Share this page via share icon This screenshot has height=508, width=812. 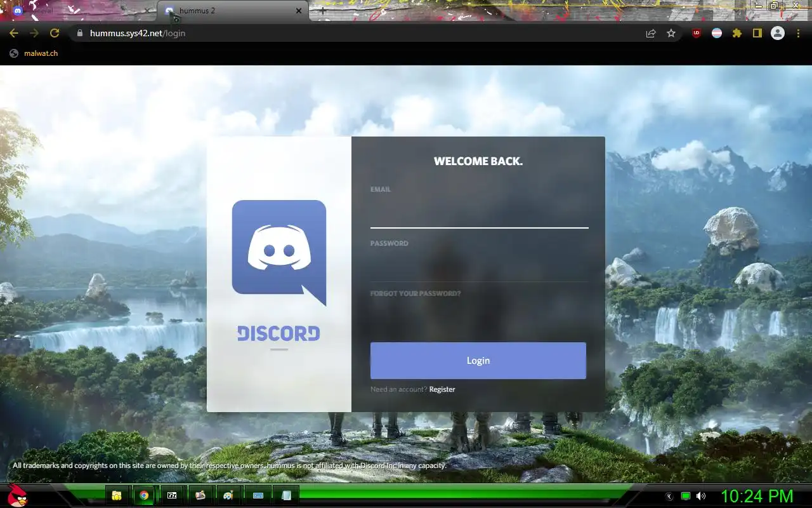tap(651, 33)
